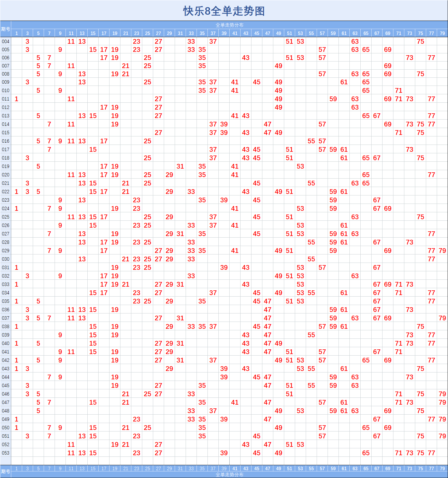
Task: Click number 1 in issue 011 row
Action: pyautogui.click(x=17, y=99)
